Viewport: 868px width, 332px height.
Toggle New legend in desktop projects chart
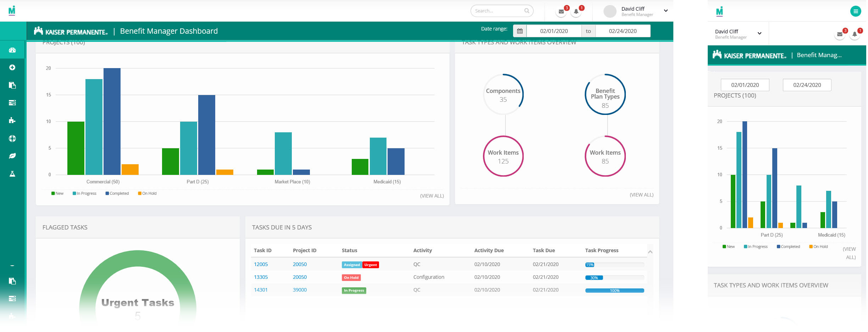coord(57,193)
